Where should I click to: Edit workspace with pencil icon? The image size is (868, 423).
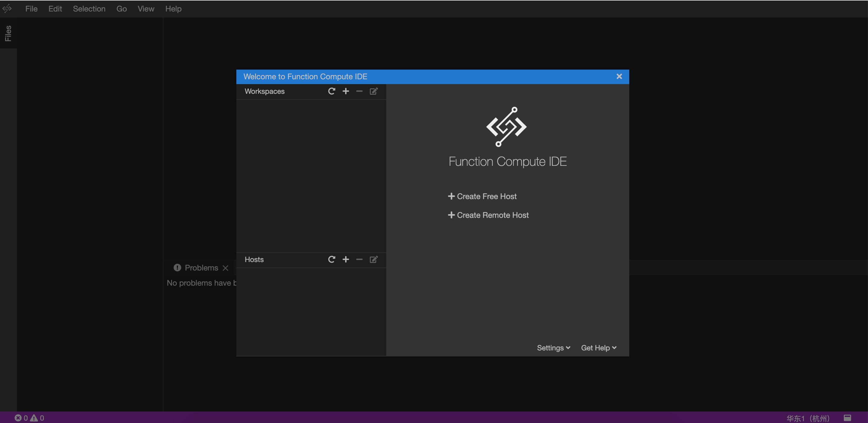374,91
